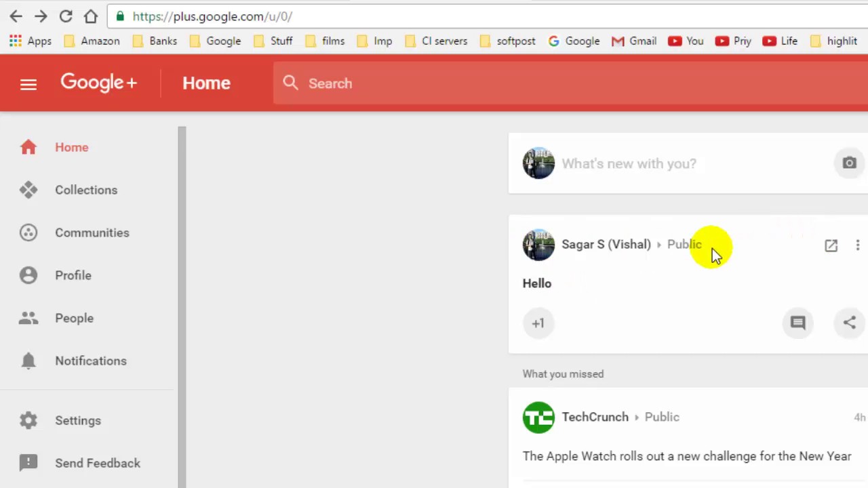Click Sagar S (Vishal) avatar on post
The image size is (868, 488).
tap(538, 245)
